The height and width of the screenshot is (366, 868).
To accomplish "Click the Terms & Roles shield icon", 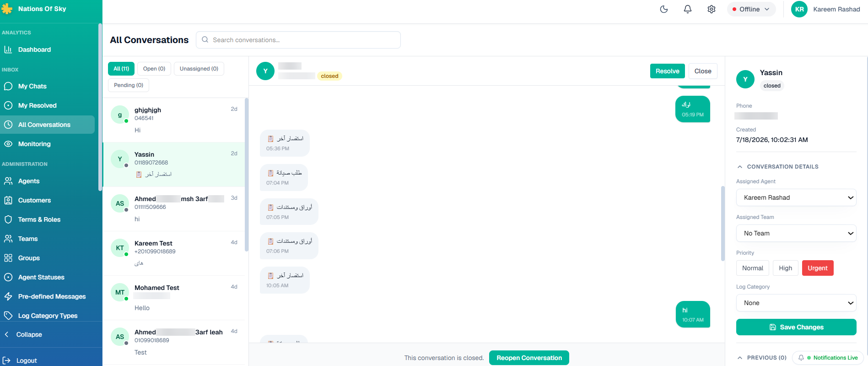I will click(x=8, y=219).
